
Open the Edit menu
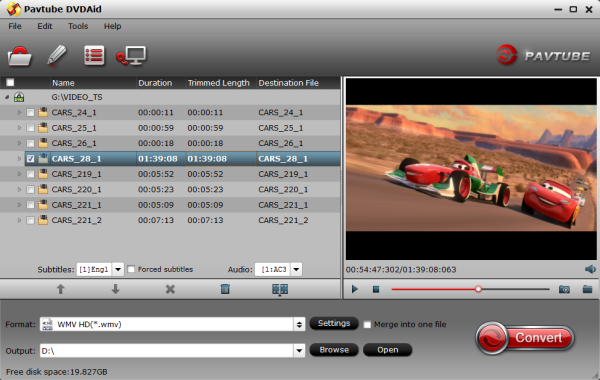point(44,26)
